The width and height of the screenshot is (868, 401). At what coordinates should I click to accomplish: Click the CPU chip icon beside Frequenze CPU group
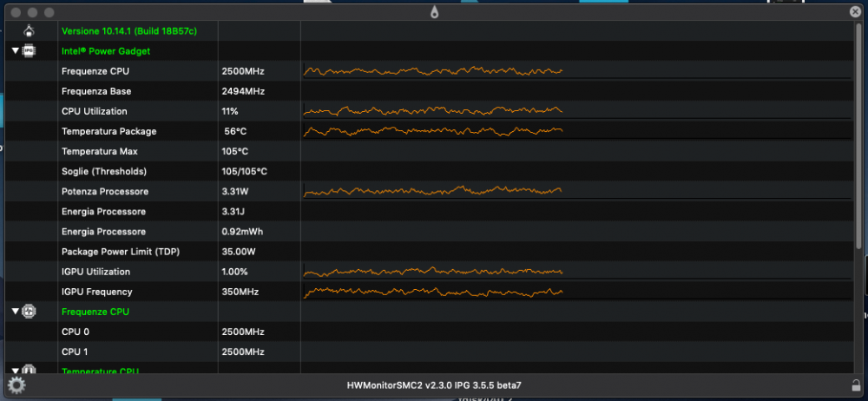[29, 312]
